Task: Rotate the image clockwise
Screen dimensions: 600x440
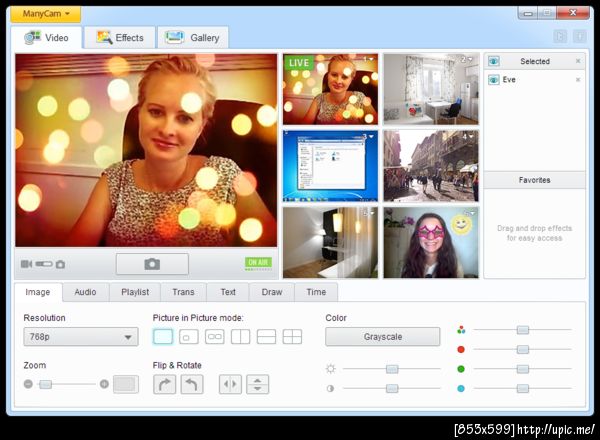Action: 165,384
